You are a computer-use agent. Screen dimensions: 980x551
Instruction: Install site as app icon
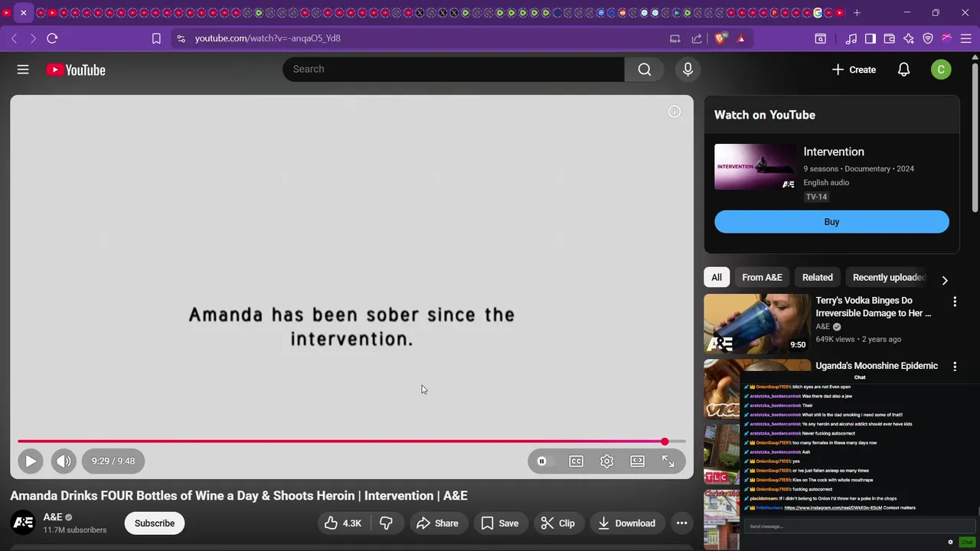[675, 38]
